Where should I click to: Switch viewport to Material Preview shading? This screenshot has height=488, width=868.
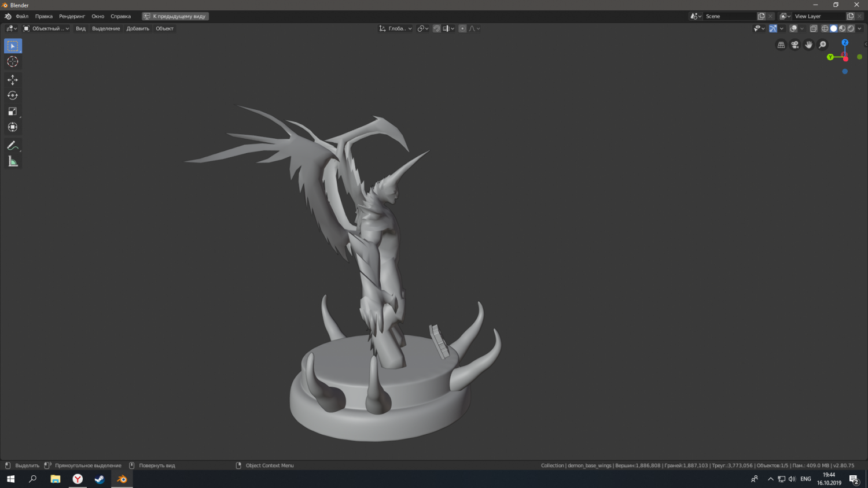coord(842,28)
